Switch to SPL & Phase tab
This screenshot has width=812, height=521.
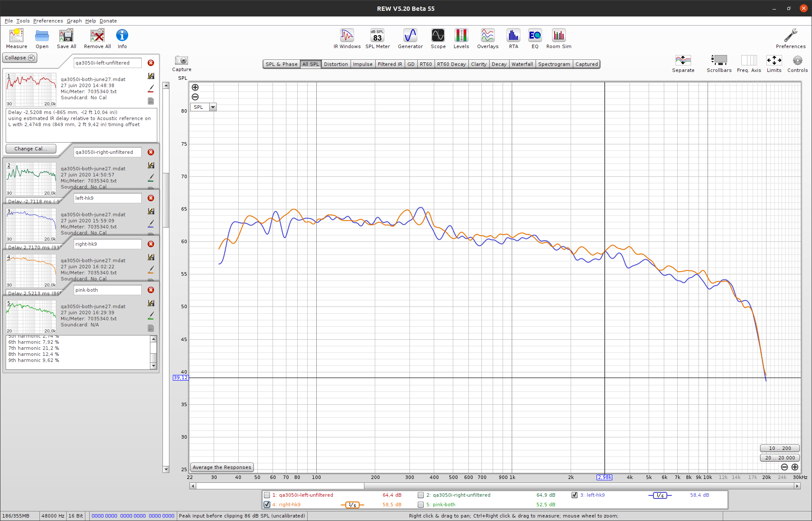coord(282,64)
